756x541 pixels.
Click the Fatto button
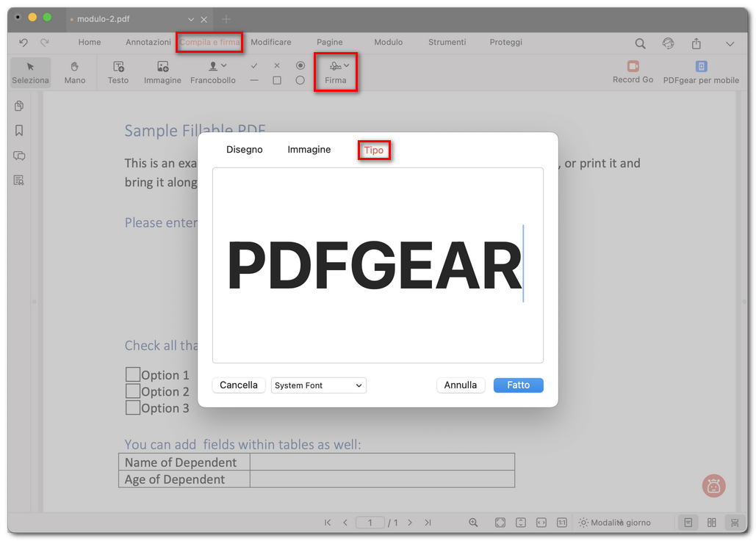tap(518, 385)
